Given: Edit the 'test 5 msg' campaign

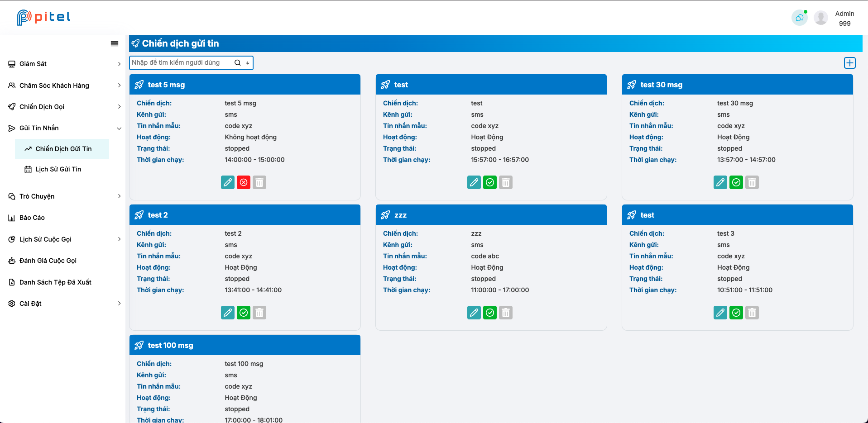Looking at the screenshot, I should pos(228,182).
